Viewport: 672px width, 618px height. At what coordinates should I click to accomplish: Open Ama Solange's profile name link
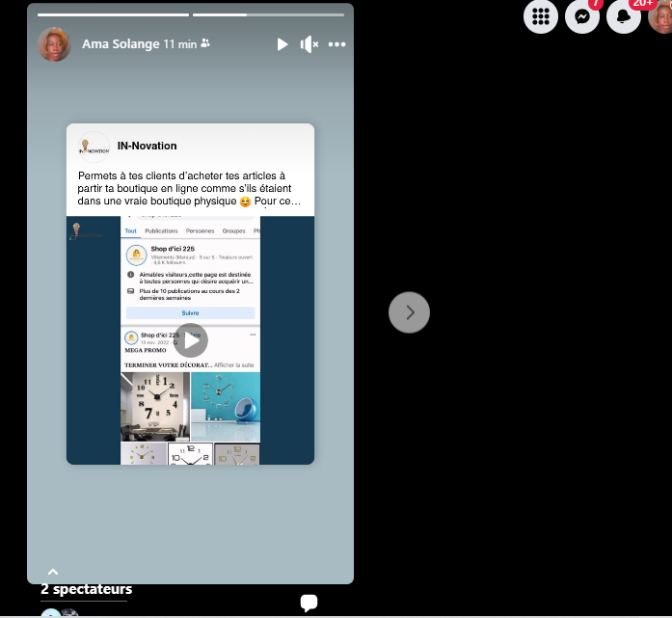click(121, 44)
